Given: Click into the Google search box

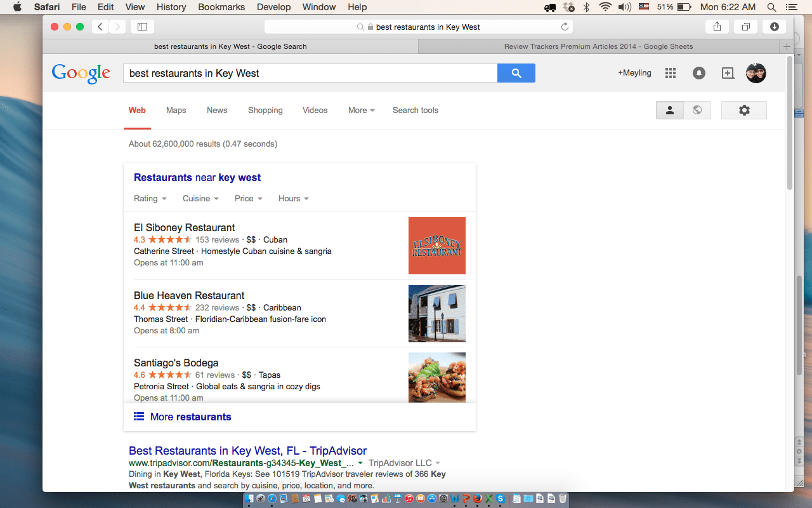Looking at the screenshot, I should tap(310, 73).
